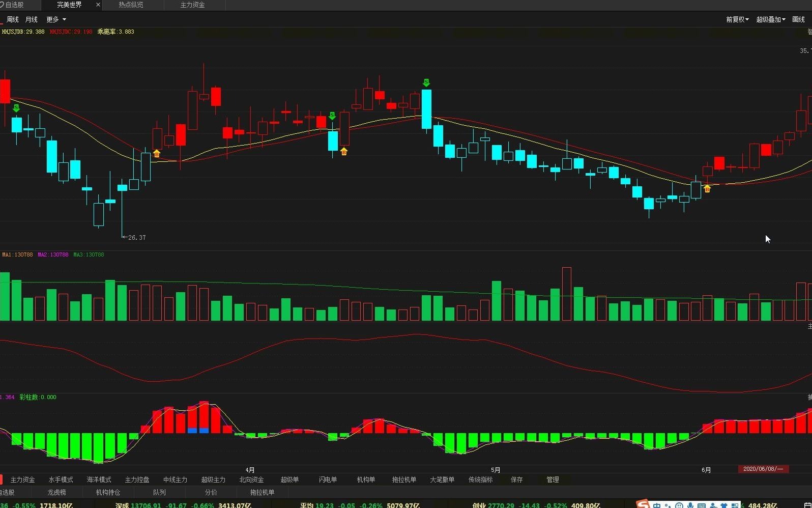Screen dimensions: 812x508
Task: Select 拖拉机单 in the indicator row
Action: tap(404, 479)
